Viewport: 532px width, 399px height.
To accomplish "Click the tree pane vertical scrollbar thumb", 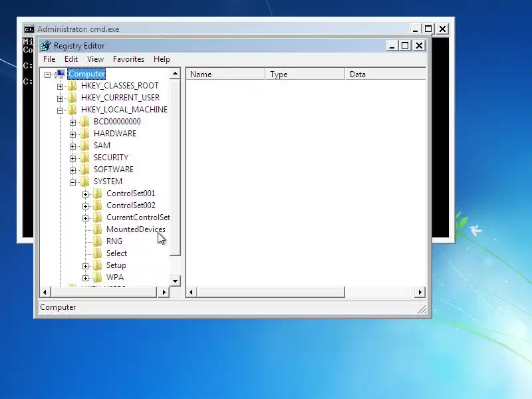I will click(x=175, y=168).
